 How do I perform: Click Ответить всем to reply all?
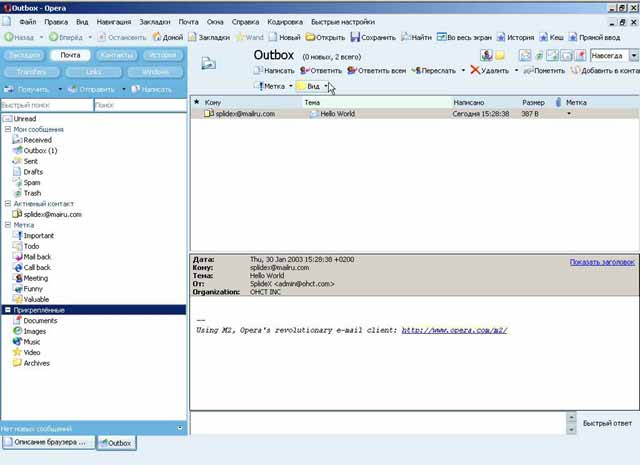376,71
